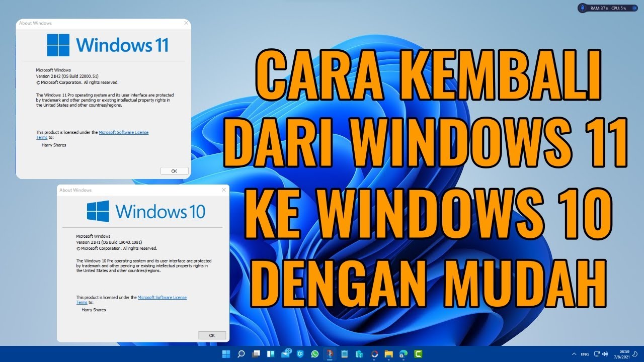Click 'Microsoft Windows' label in Windows 11 dialog
This screenshot has height=362, width=644.
[x=53, y=70]
